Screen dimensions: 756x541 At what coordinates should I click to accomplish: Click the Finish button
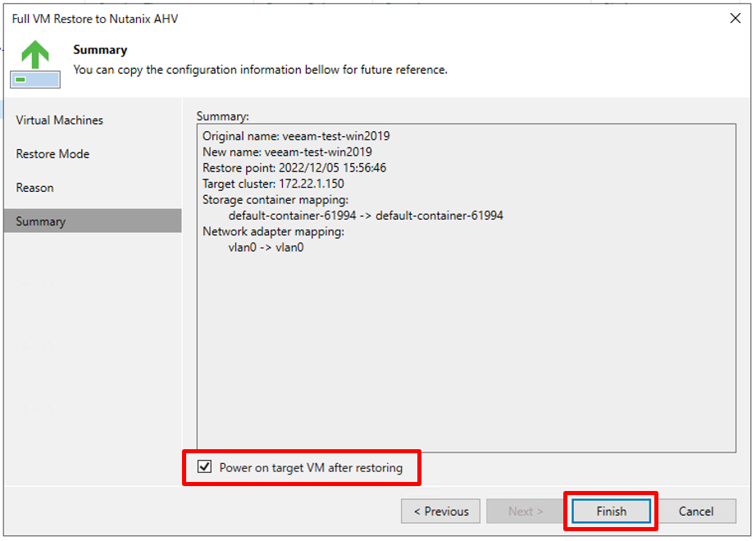611,511
